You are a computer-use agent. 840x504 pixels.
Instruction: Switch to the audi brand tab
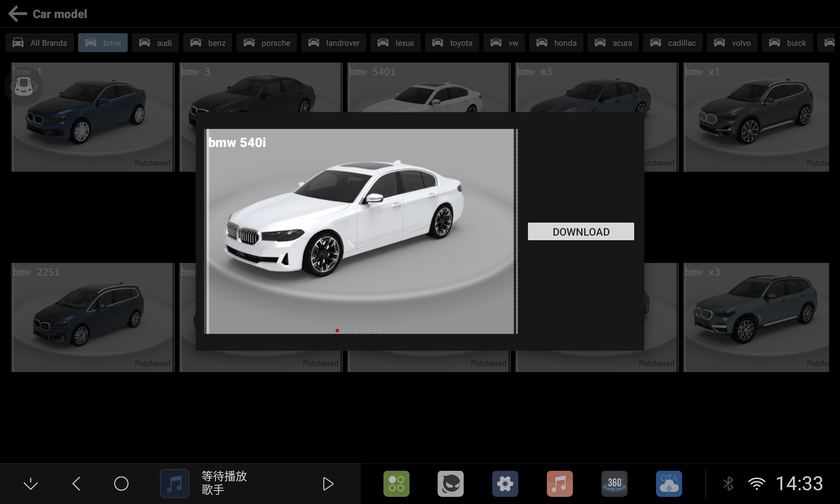(155, 43)
